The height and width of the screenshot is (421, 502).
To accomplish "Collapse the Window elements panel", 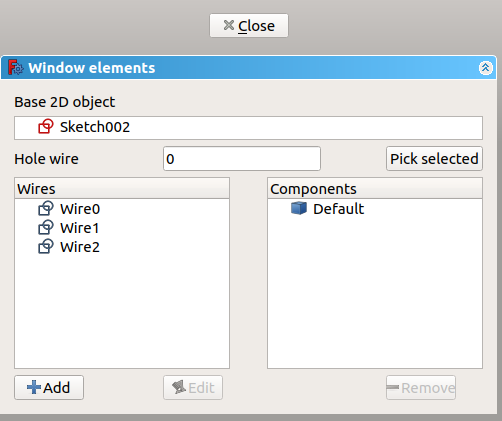I will tap(485, 68).
